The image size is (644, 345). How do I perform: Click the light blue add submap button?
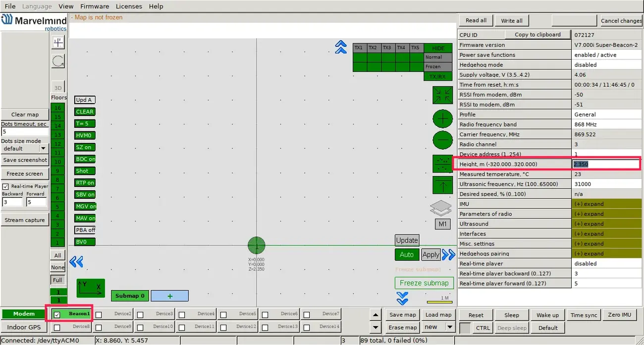pos(169,296)
